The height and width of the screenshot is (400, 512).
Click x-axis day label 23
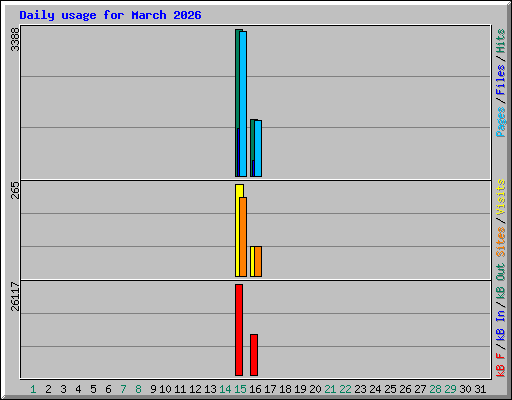(x=360, y=389)
